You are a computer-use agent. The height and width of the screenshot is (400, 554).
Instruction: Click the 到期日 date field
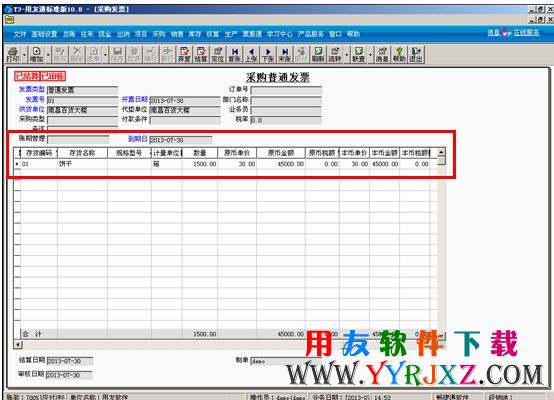pyautogui.click(x=181, y=140)
